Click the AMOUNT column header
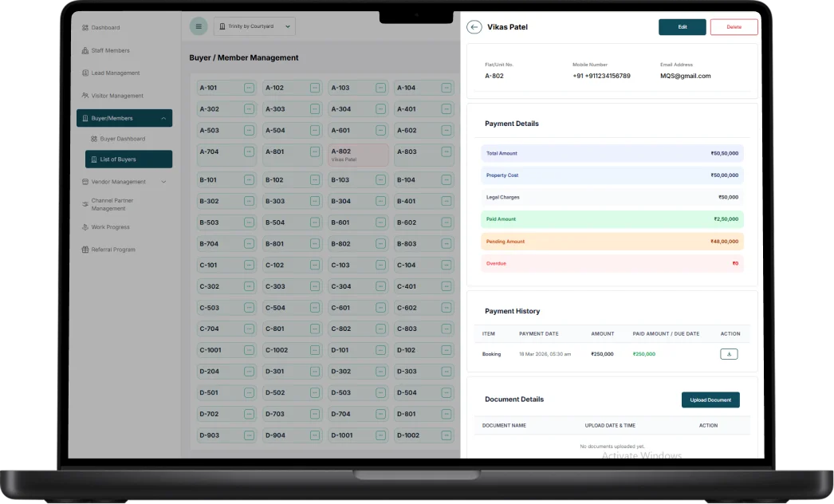This screenshot has height=504, width=834. [x=603, y=333]
